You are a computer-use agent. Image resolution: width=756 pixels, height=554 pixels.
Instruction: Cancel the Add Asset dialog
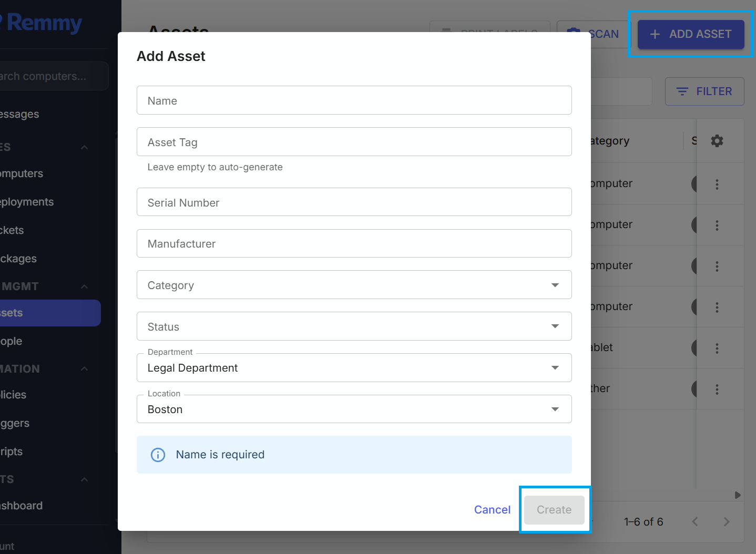(x=492, y=510)
